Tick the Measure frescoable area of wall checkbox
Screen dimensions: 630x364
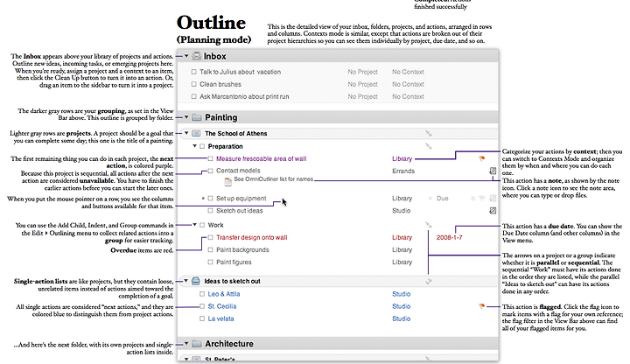211,158
